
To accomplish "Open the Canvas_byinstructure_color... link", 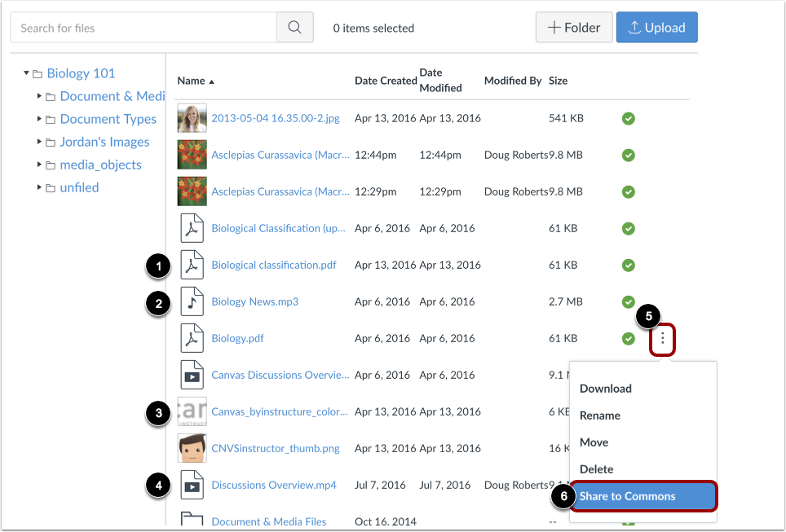I will [279, 411].
